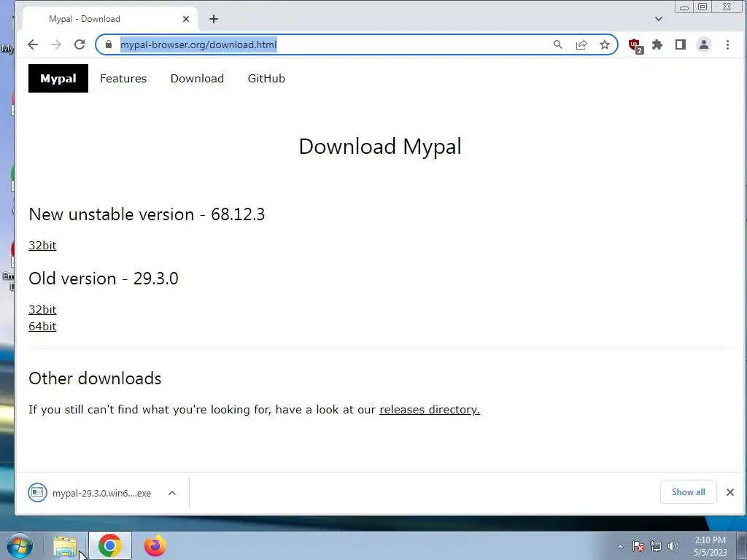Screen dimensions: 747x560
Task: Click the magnifier zoom icon in address bar
Action: pos(558,44)
